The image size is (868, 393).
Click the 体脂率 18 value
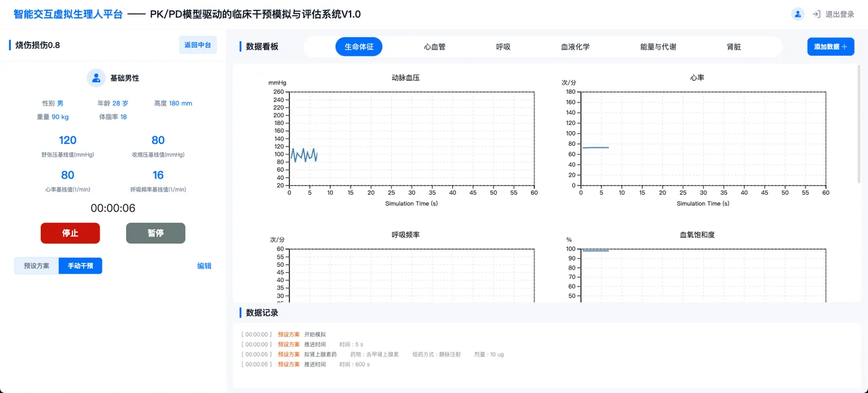click(x=123, y=117)
